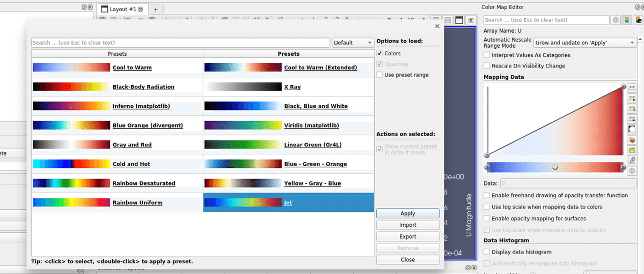
Task: Check Display data histogram
Action: tap(487, 252)
